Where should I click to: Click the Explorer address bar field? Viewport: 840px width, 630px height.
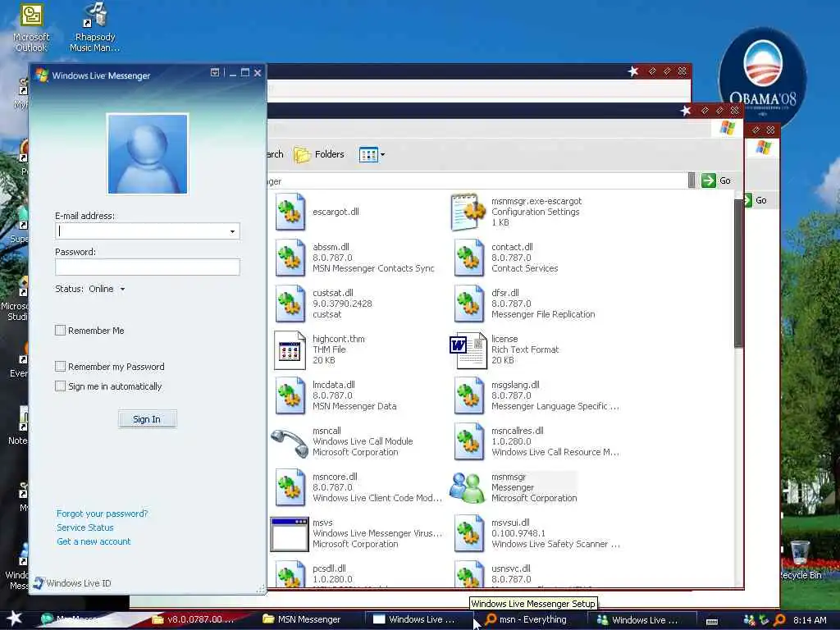tap(477, 181)
